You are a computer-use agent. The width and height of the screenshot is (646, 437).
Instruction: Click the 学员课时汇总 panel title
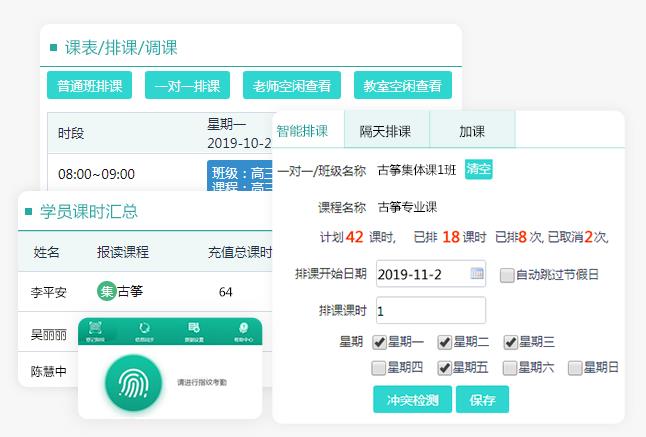coord(89,211)
